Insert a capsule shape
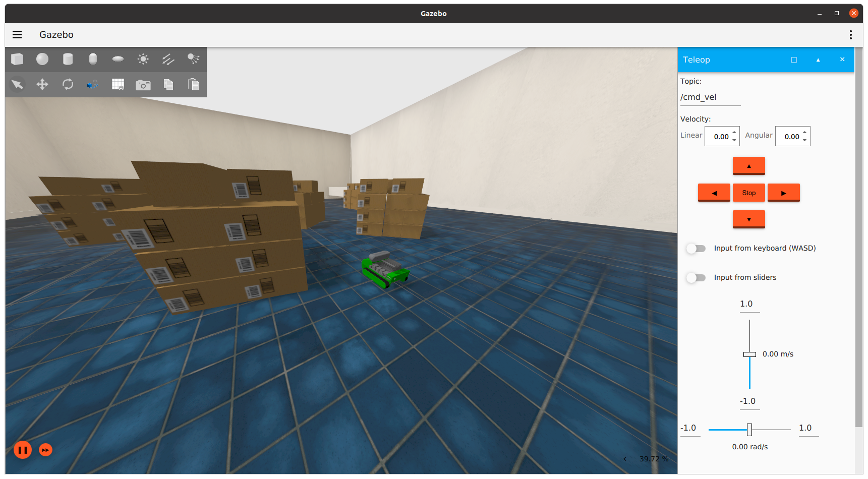Screen dimensions: 868x479 pyautogui.click(x=93, y=59)
